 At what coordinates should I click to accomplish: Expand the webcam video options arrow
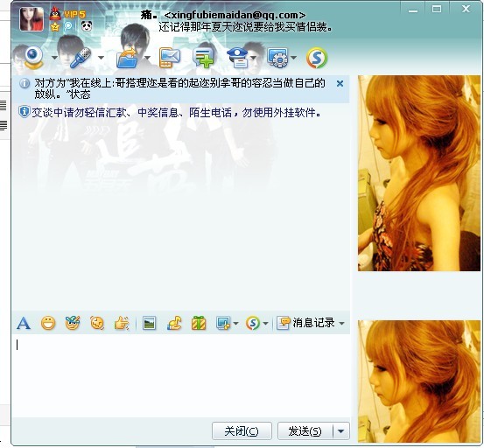tap(54, 58)
